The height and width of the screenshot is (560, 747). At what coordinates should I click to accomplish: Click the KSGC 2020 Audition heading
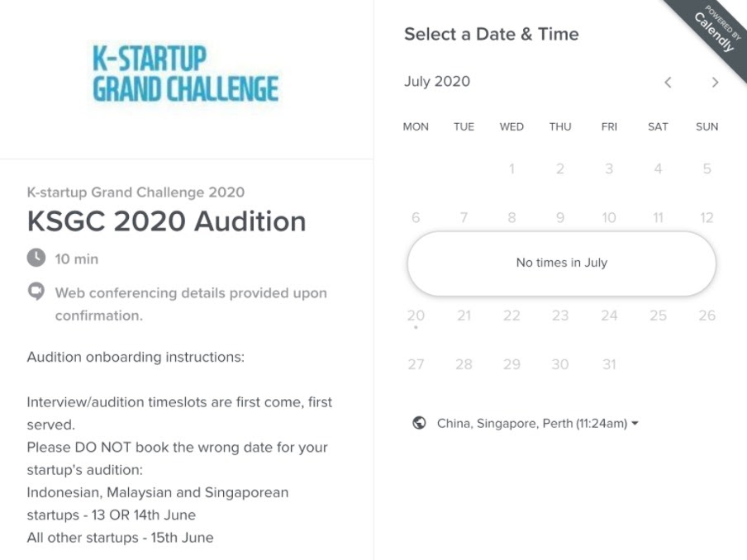coord(166,221)
